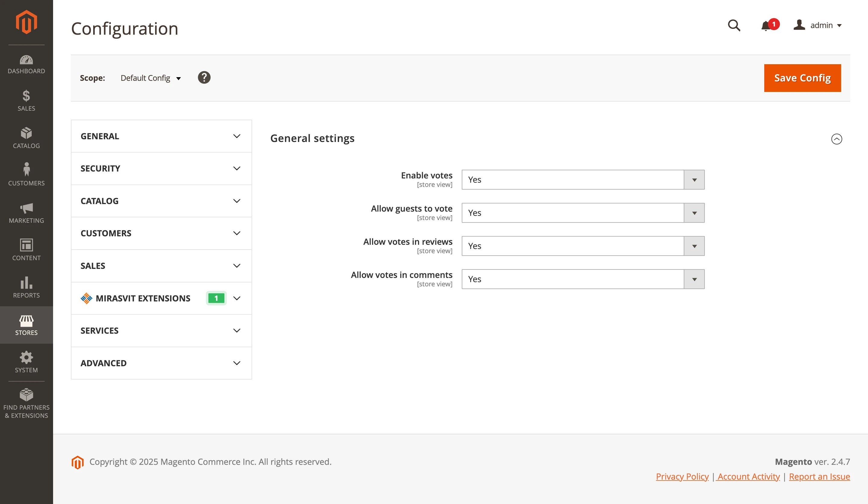Open the Default Config scope dropdown
The width and height of the screenshot is (868, 504).
[x=150, y=78]
